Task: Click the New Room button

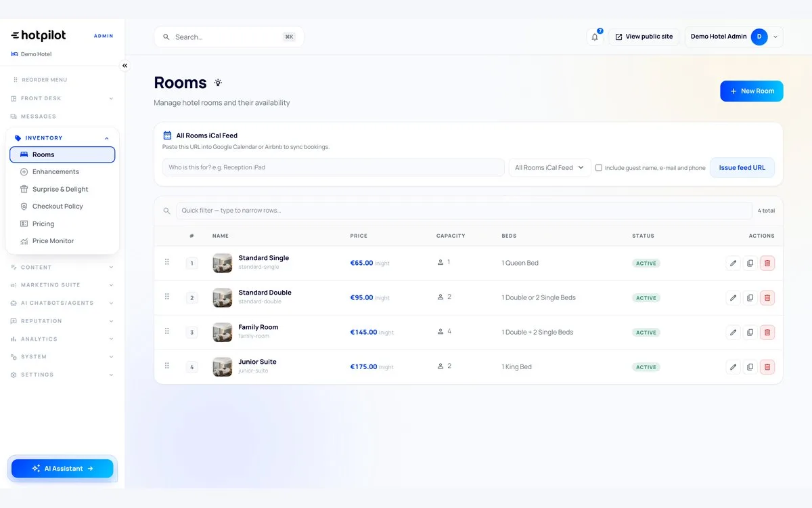Action: 751,91
